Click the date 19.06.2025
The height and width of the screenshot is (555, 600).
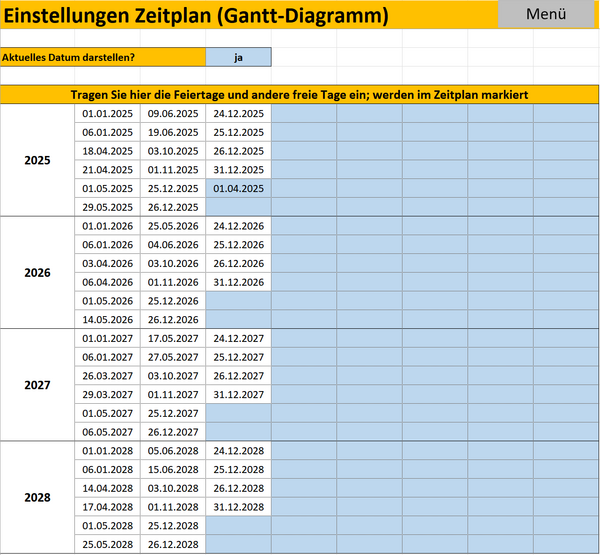click(173, 132)
